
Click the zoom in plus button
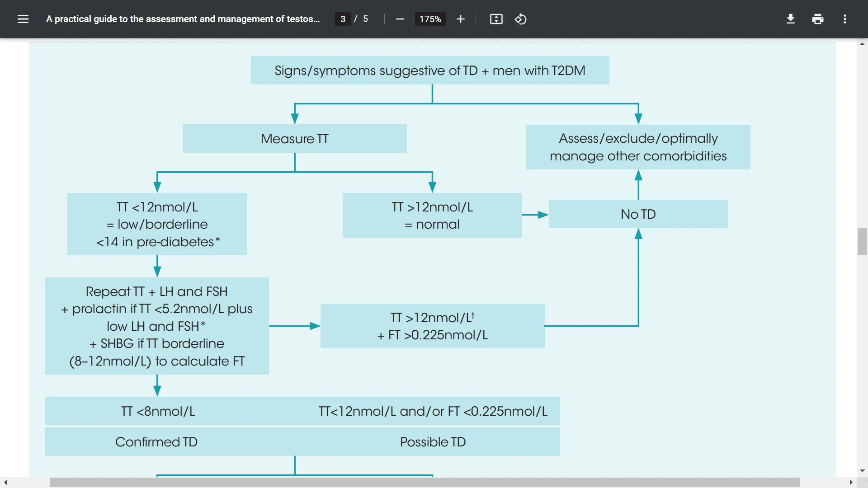tap(460, 19)
